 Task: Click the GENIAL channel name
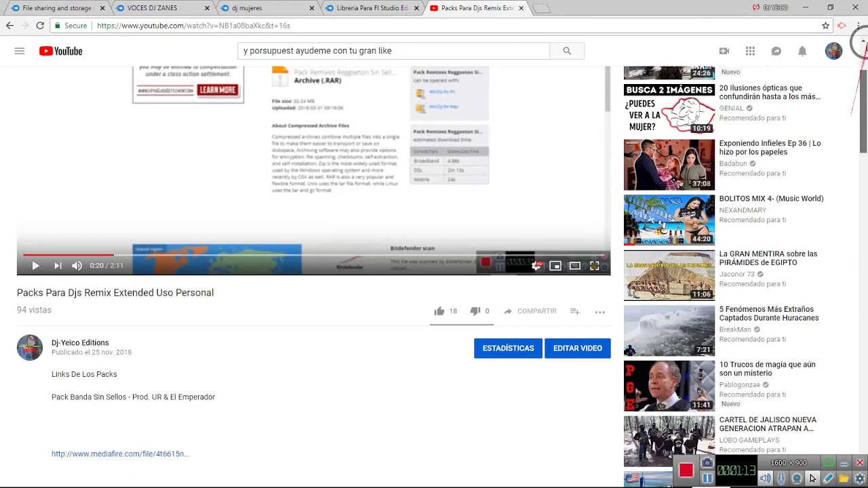(x=732, y=108)
